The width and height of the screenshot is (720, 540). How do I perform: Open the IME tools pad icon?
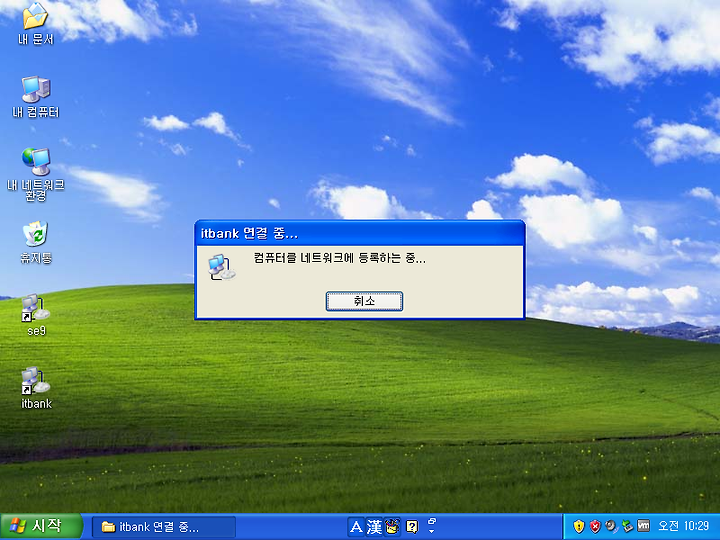pyautogui.click(x=393, y=527)
